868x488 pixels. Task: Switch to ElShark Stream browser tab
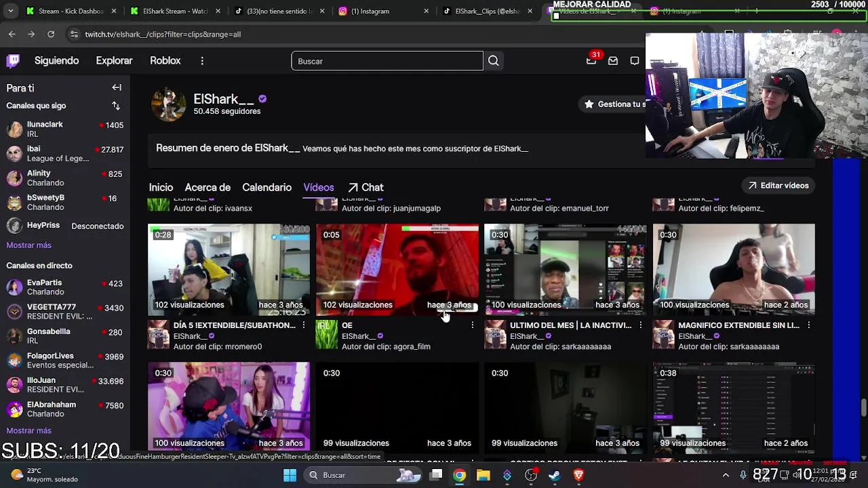coord(174,11)
